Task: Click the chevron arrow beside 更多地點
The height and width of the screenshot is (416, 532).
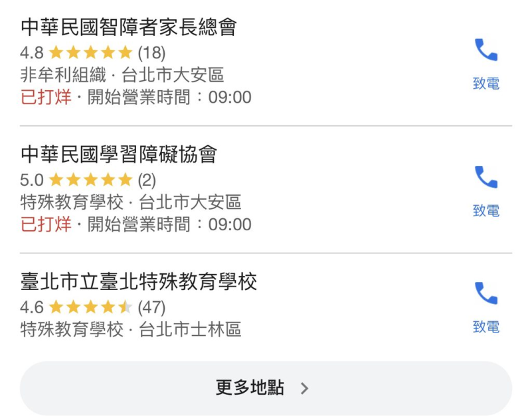Action: tap(304, 388)
